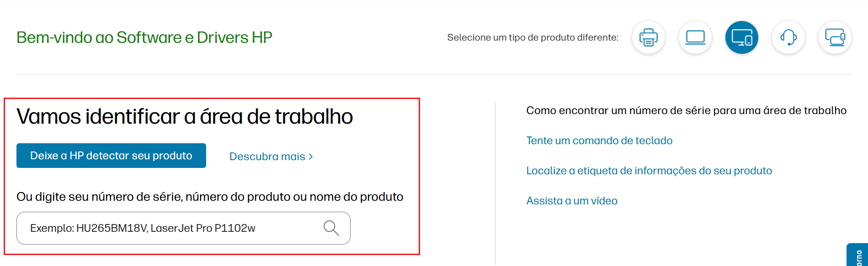Open the other products monitor icon
Viewport: 868px width, 266px height.
tap(835, 37)
